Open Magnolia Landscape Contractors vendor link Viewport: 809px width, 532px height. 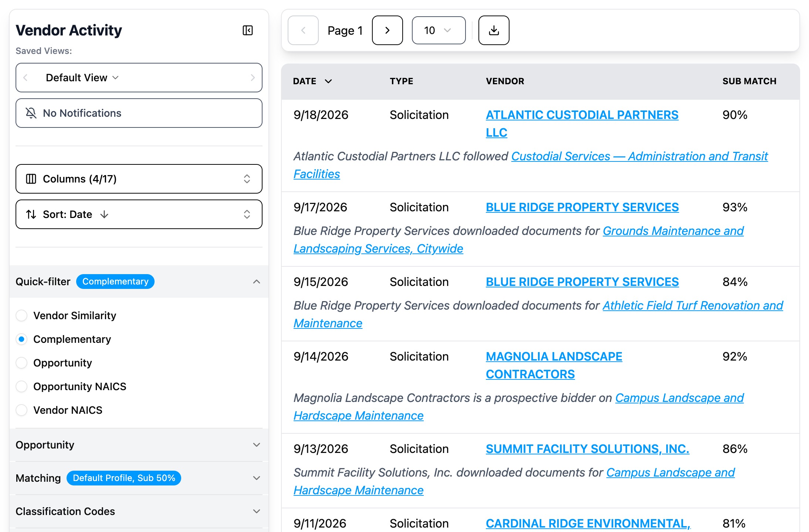tap(554, 365)
